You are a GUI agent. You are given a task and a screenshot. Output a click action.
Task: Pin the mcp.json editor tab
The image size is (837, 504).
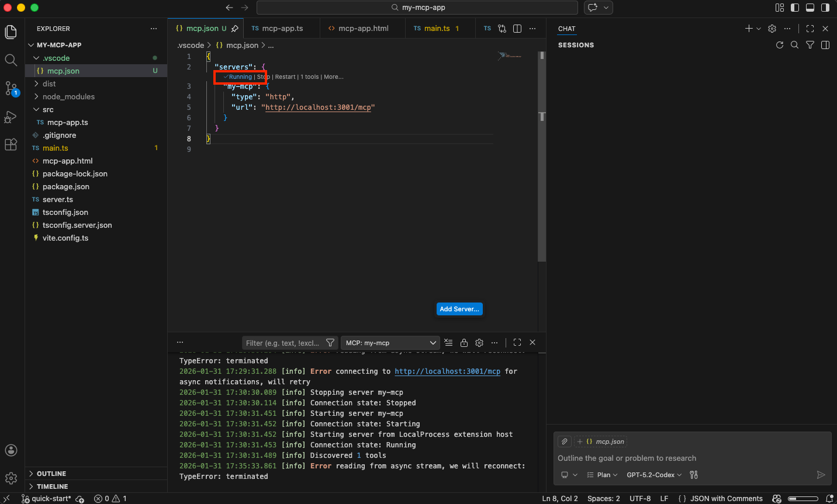pos(235,28)
